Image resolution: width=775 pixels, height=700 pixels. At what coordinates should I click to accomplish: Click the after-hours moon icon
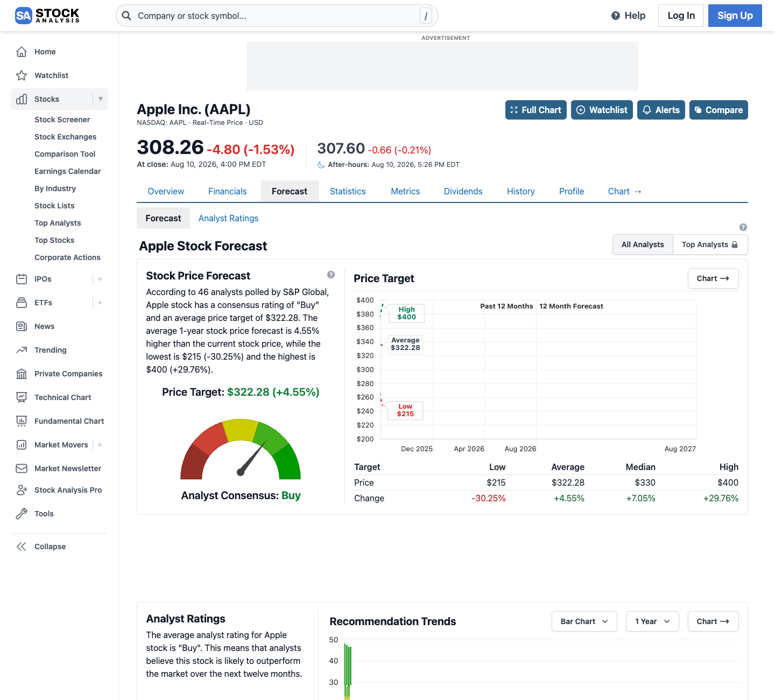(x=321, y=165)
